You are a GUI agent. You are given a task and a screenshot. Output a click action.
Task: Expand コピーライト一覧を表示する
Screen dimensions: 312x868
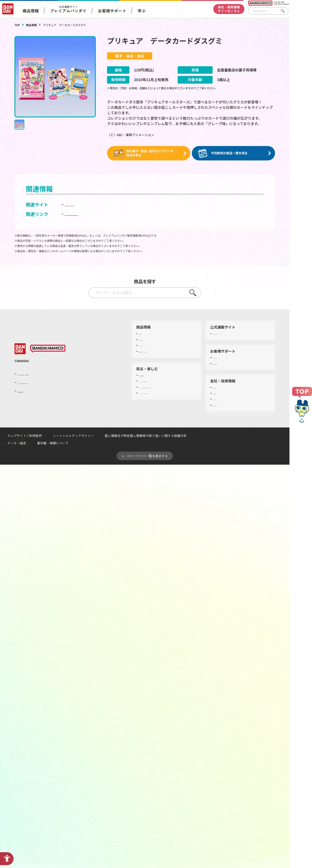point(145,456)
